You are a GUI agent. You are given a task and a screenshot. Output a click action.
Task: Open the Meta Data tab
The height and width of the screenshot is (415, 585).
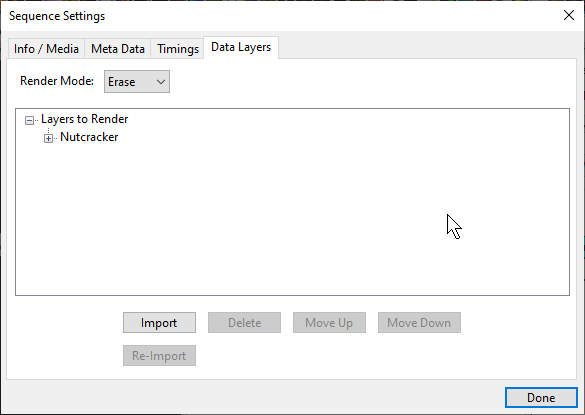pyautogui.click(x=118, y=49)
